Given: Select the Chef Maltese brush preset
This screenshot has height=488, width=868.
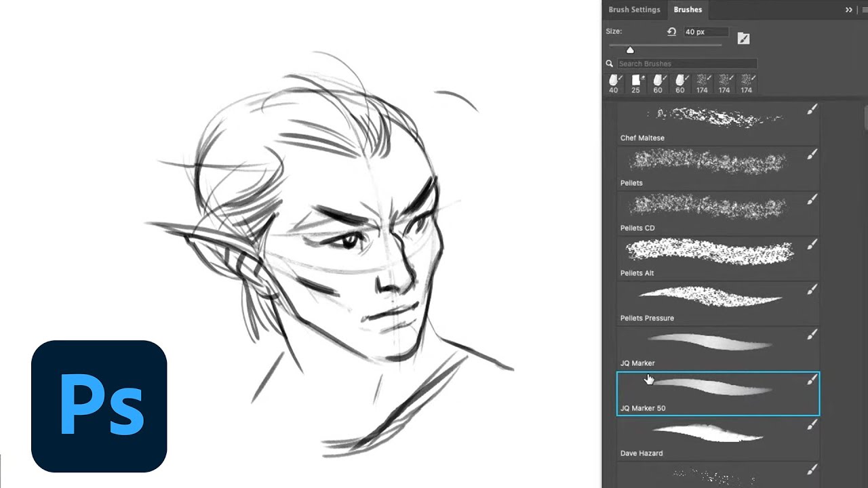Looking at the screenshot, I should (x=718, y=123).
